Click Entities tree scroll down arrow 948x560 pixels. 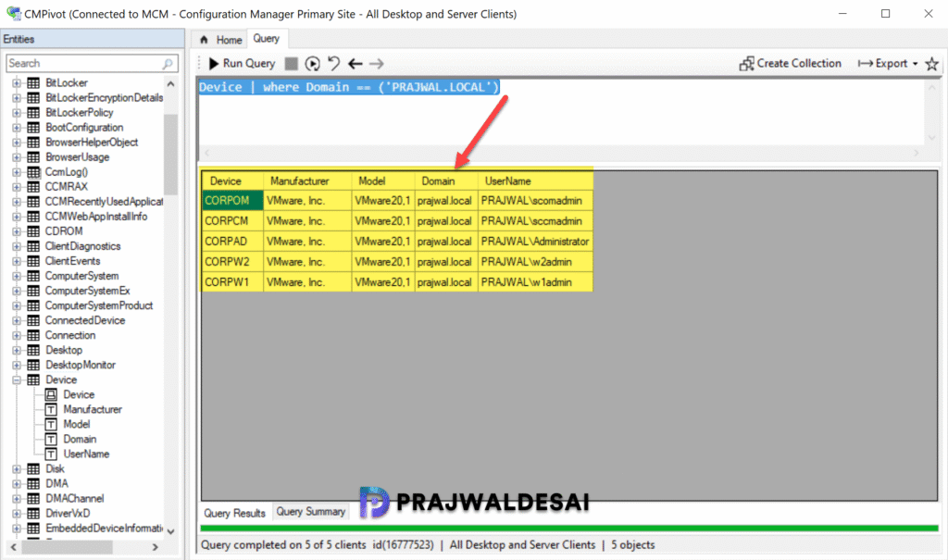170,531
